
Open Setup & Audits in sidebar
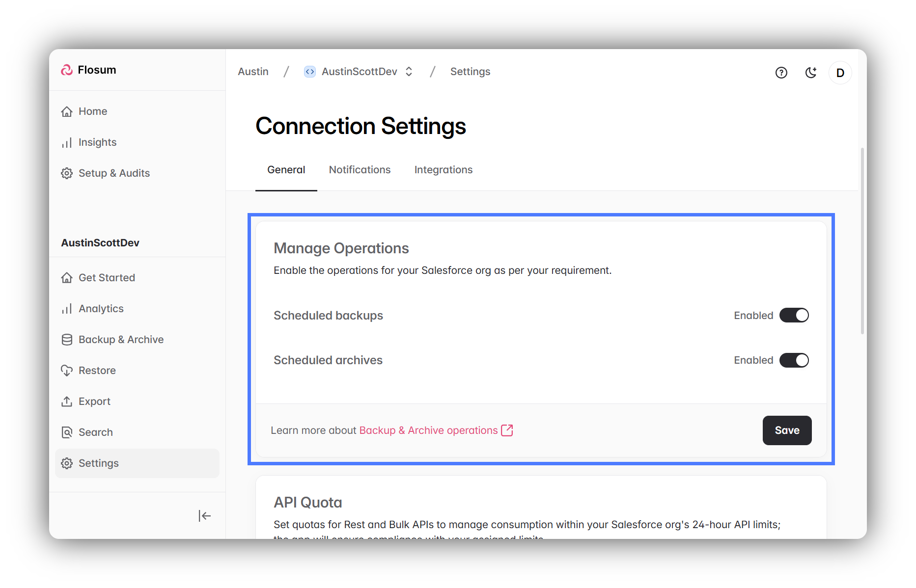click(x=114, y=173)
